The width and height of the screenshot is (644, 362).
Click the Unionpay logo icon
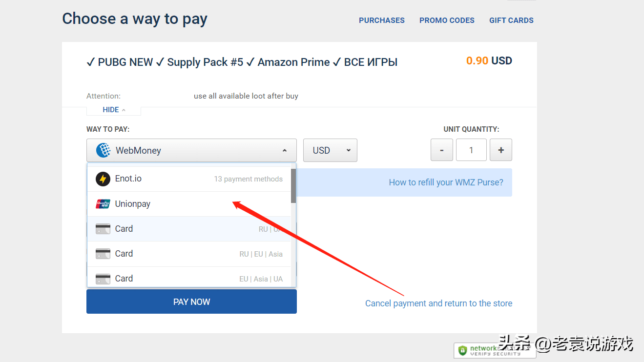103,204
